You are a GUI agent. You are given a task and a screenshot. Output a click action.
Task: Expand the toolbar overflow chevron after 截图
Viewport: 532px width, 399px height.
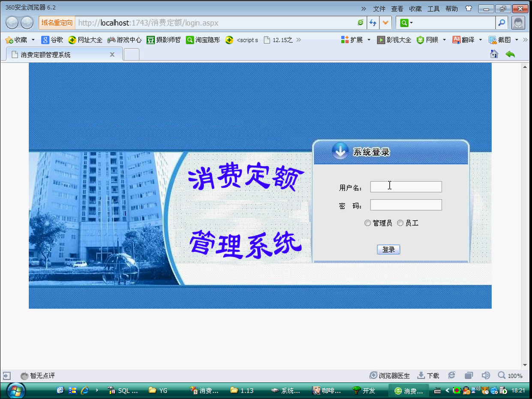526,40
